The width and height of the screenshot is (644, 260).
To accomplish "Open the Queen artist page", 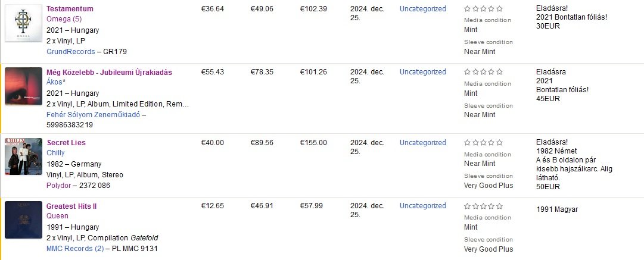I will pos(57,216).
